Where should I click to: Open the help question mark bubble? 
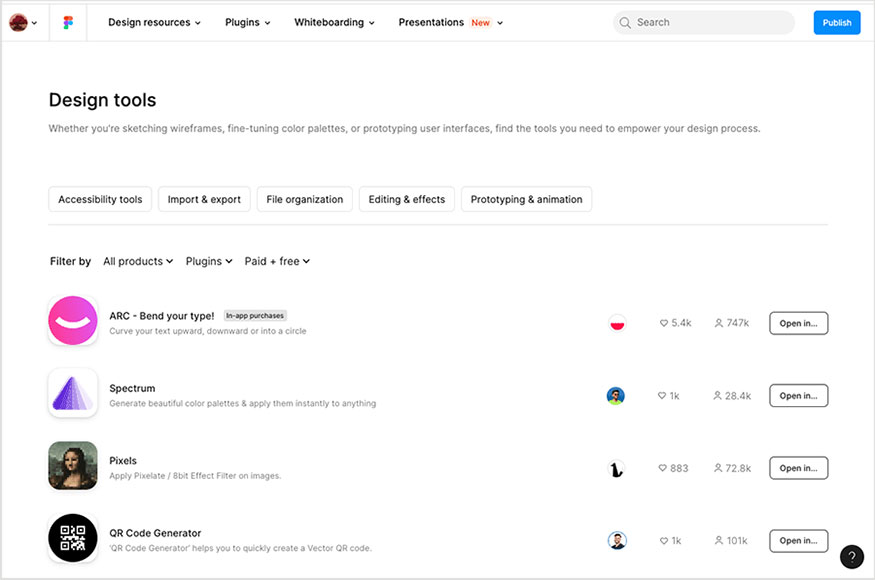pos(851,556)
